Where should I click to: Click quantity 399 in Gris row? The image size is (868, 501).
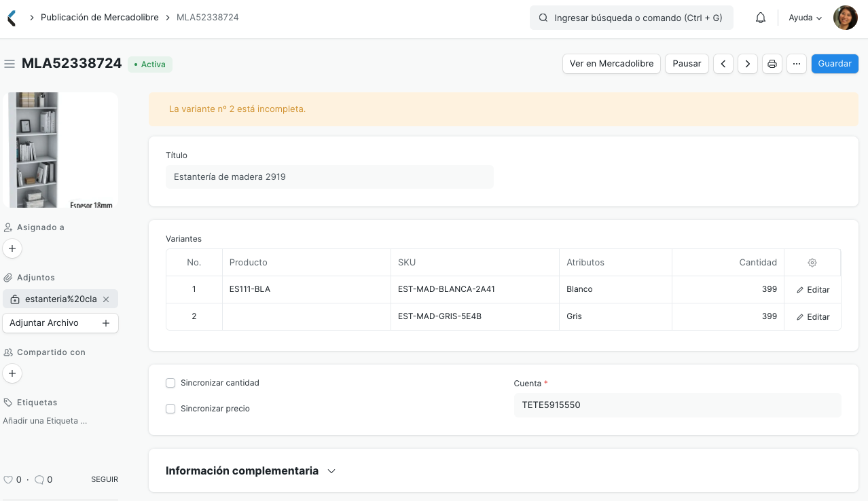click(x=728, y=316)
